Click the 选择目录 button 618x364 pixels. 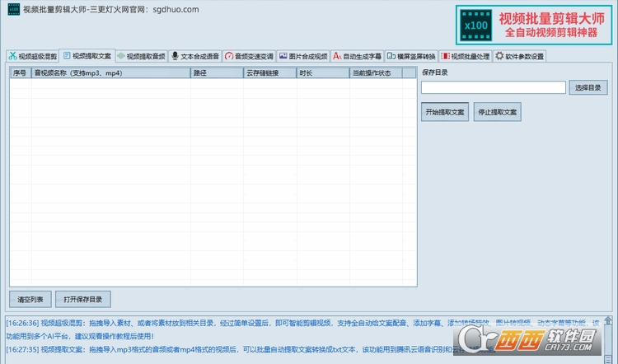[x=588, y=87]
